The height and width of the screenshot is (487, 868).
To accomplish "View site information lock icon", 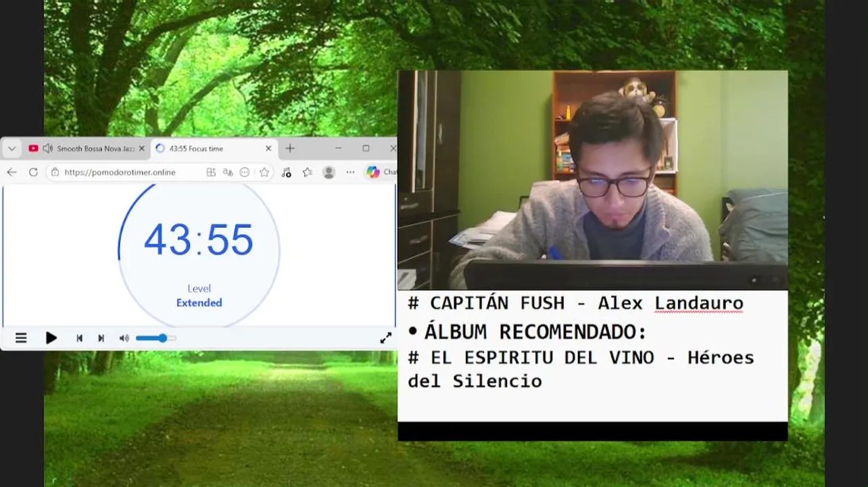I will pyautogui.click(x=55, y=172).
